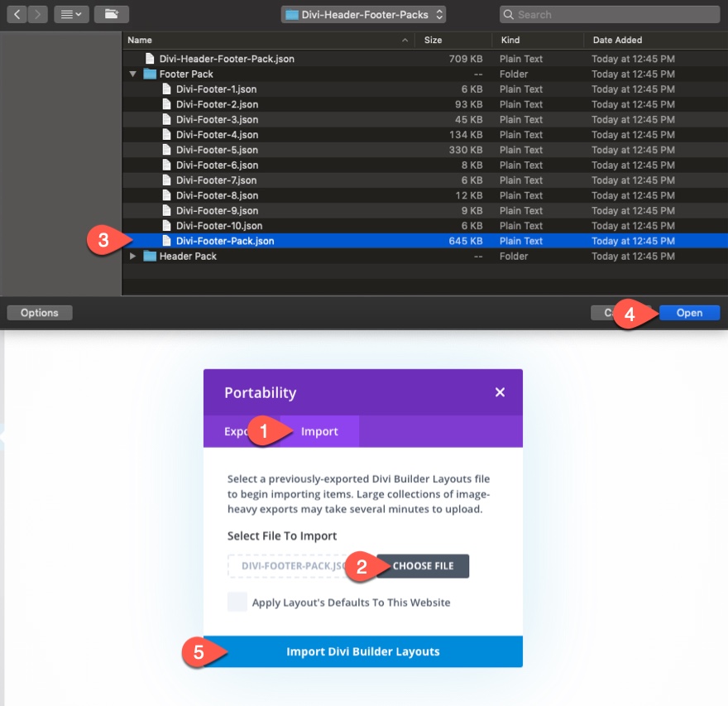Screen dimensions: 728x706
Task: Open the list view options dropdown
Action: [x=71, y=14]
